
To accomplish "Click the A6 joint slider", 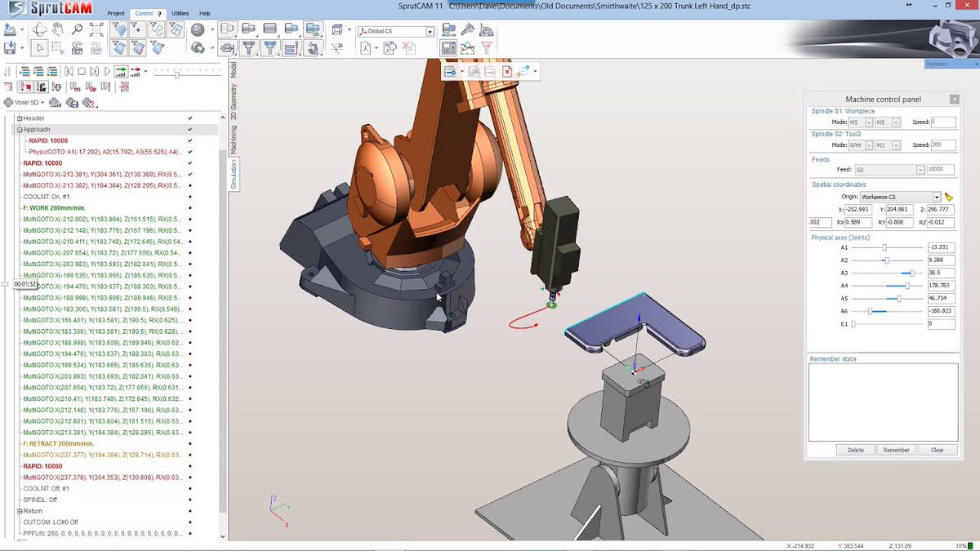I will point(885,311).
